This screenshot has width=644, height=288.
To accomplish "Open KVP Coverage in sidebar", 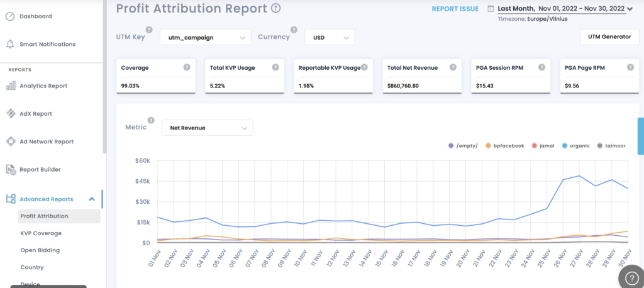I will coord(41,233).
